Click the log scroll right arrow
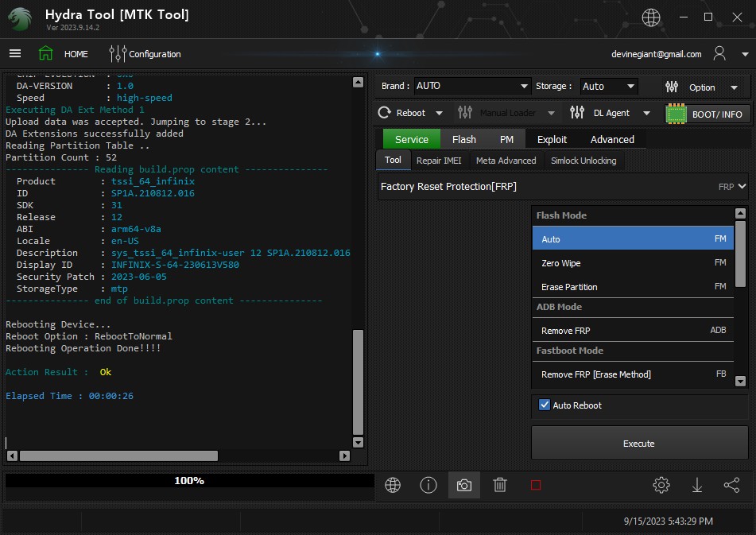 click(344, 456)
